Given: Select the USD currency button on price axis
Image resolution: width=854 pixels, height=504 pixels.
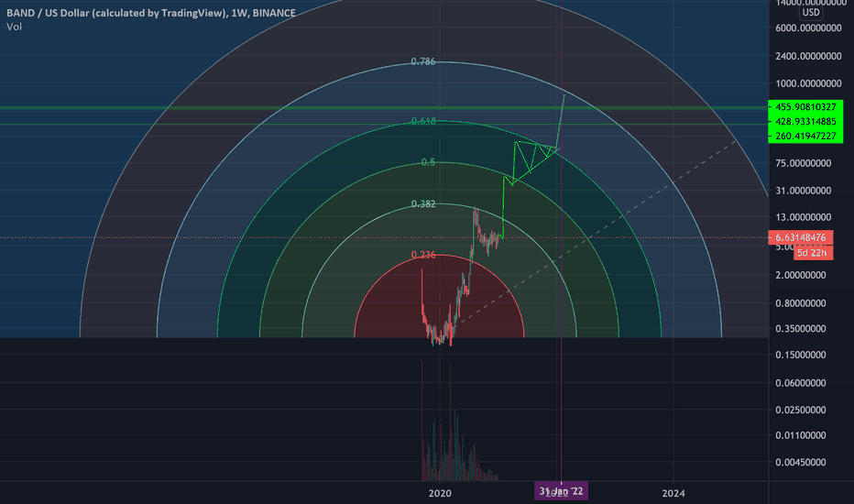Looking at the screenshot, I should tap(810, 13).
